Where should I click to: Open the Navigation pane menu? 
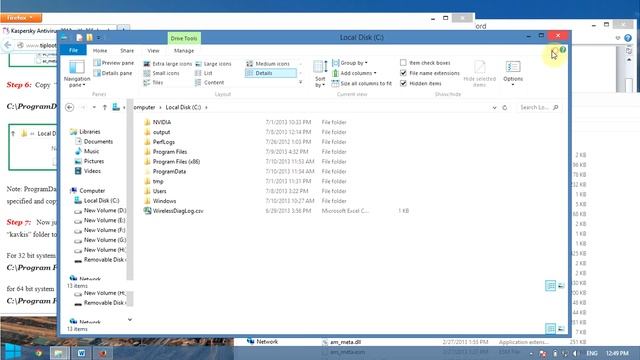[x=77, y=74]
